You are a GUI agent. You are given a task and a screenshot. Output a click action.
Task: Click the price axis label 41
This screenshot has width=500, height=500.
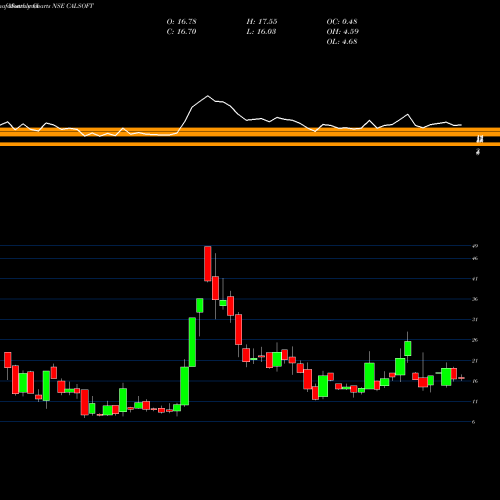(475, 279)
